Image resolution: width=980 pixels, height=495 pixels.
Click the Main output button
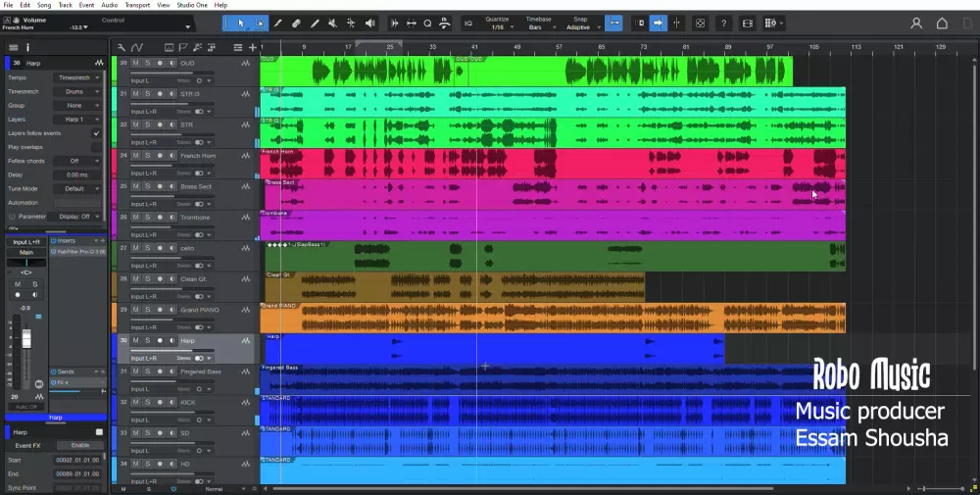[26, 252]
